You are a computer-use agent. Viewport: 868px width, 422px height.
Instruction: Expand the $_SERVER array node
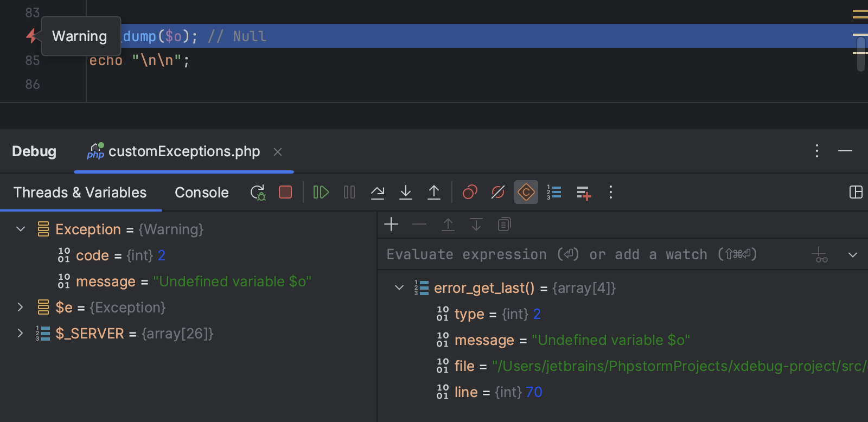click(x=21, y=334)
